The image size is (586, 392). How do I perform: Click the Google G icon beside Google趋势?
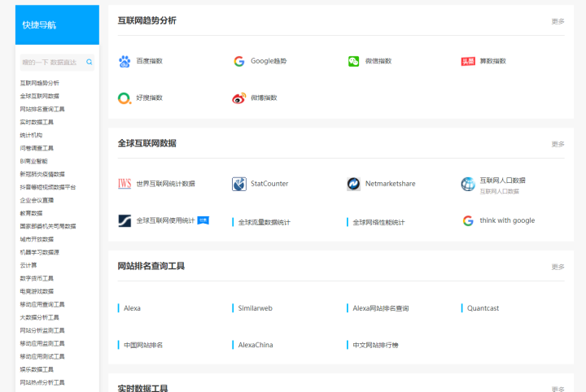tap(239, 61)
